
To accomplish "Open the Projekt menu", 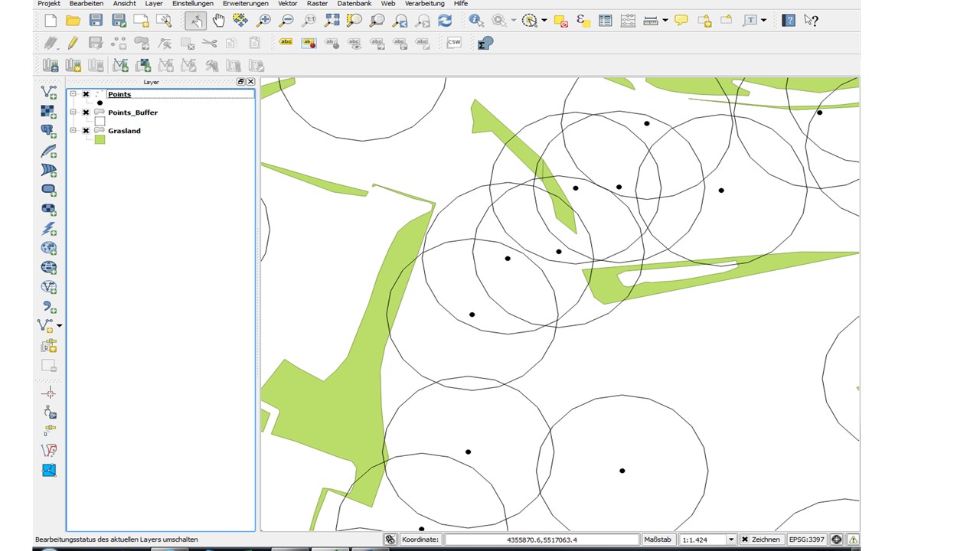I will (x=49, y=4).
